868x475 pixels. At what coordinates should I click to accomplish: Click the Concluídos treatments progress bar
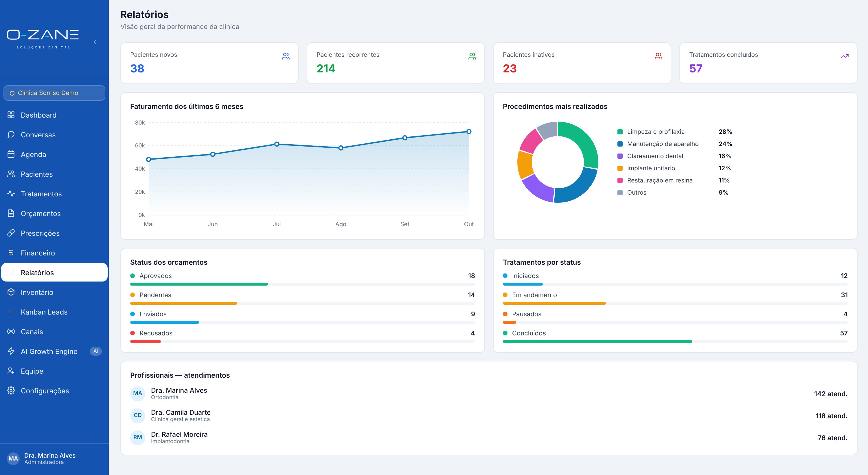point(597,341)
